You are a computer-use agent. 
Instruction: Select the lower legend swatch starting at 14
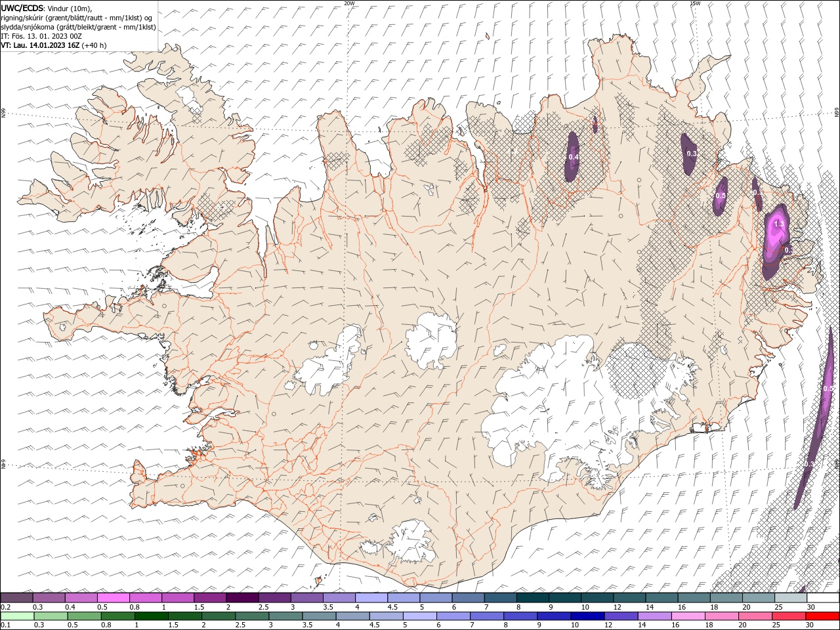tap(654, 616)
